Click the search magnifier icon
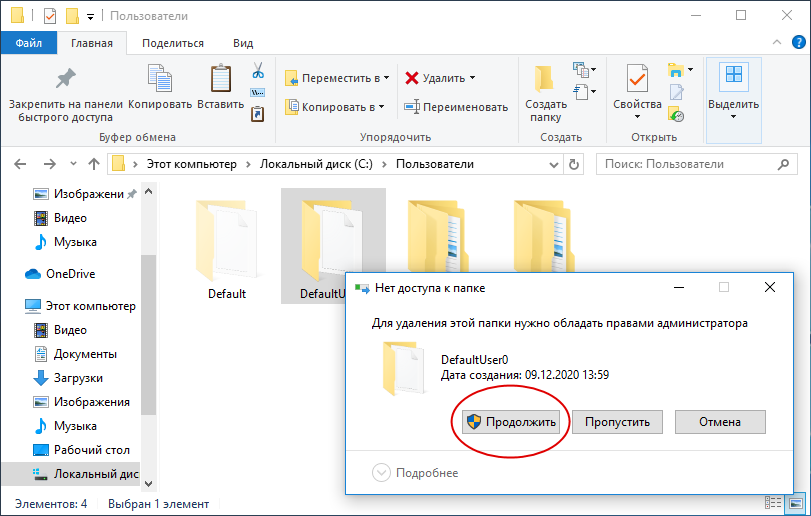The image size is (811, 516). 784,164
